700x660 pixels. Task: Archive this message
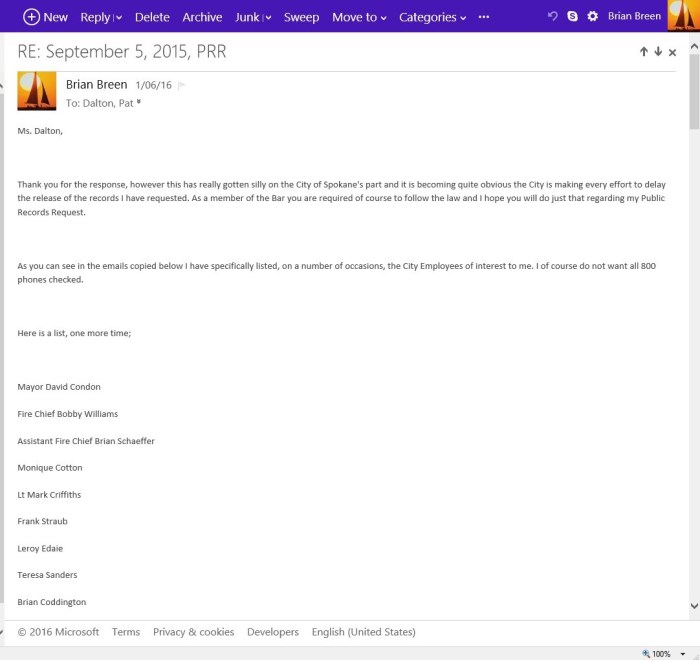click(202, 17)
